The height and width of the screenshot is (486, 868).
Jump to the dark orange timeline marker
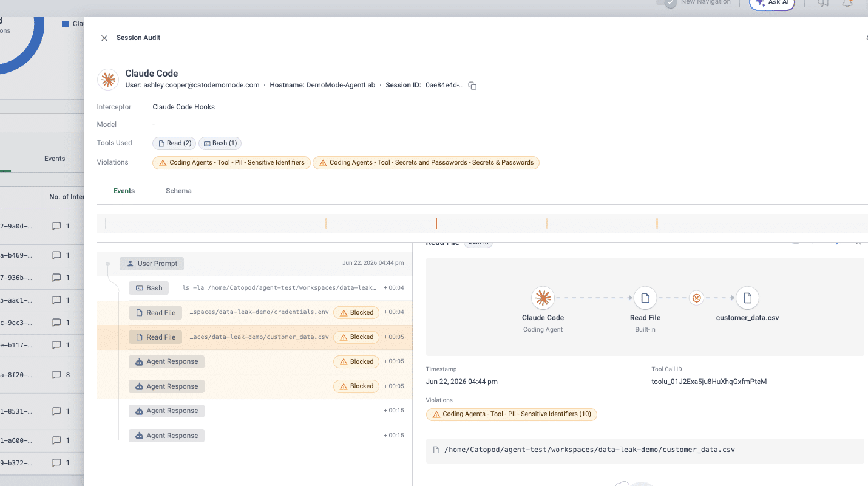[x=436, y=224]
